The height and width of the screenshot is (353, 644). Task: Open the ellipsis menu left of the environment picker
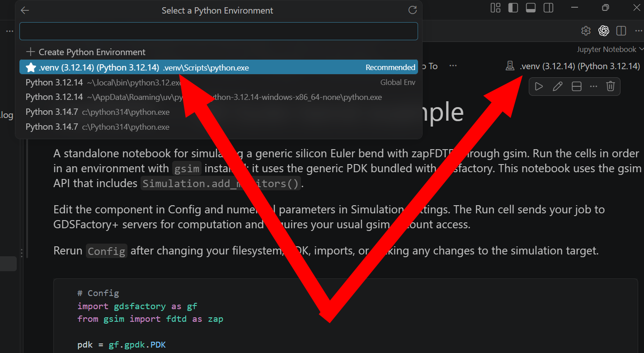point(9,31)
